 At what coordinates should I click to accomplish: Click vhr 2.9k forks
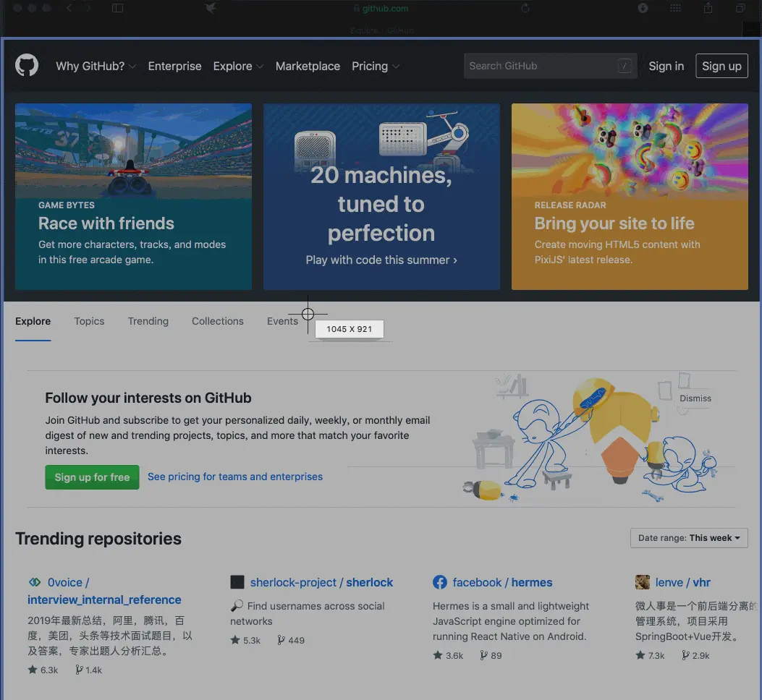(696, 655)
